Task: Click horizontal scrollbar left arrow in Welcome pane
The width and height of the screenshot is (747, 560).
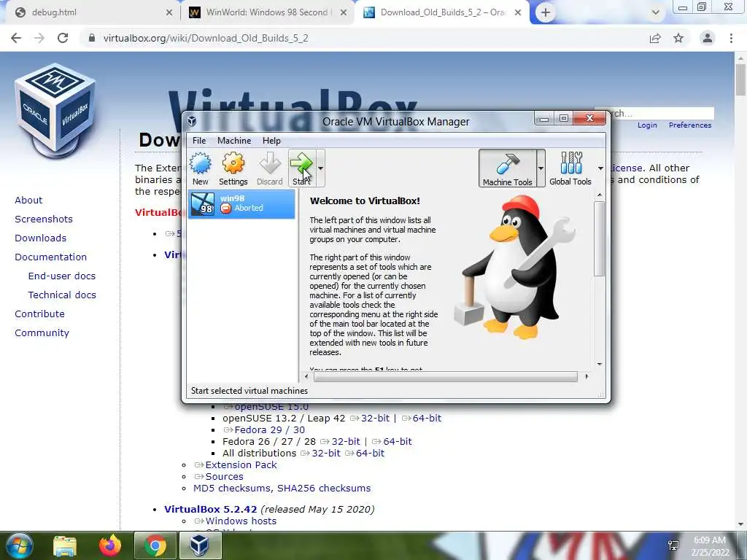Action: (x=306, y=377)
